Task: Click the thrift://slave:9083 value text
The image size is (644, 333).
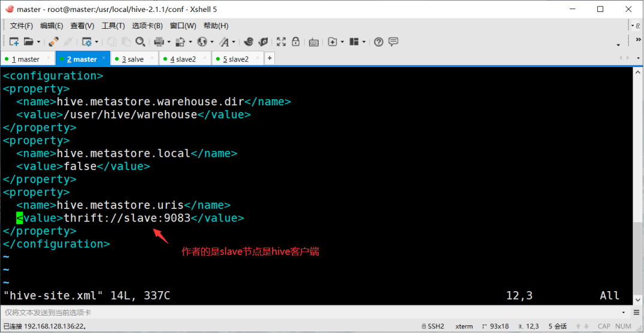Action: [x=128, y=218]
